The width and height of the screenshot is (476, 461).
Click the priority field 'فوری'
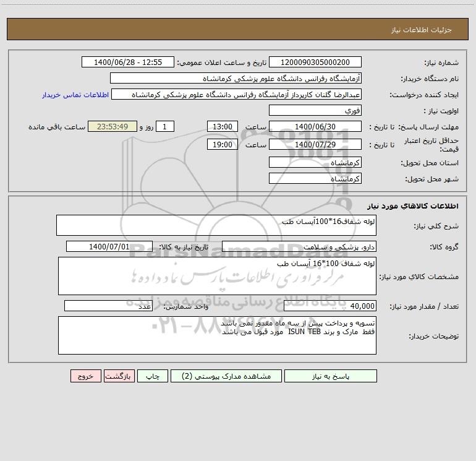pyautogui.click(x=315, y=110)
